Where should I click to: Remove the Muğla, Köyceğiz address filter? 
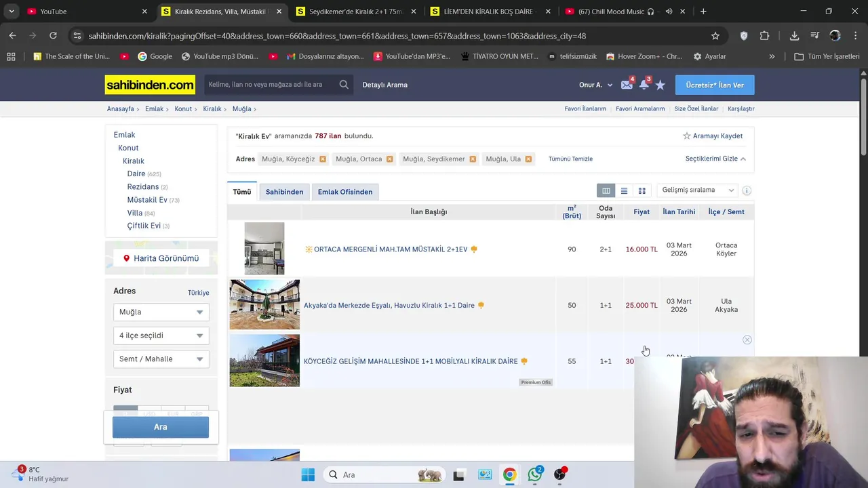[x=323, y=159]
